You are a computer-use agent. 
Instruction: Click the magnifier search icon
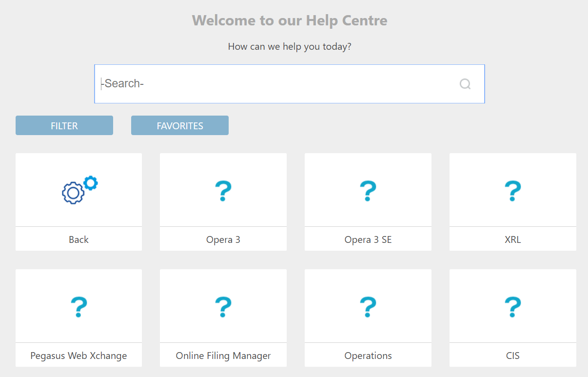pyautogui.click(x=465, y=84)
